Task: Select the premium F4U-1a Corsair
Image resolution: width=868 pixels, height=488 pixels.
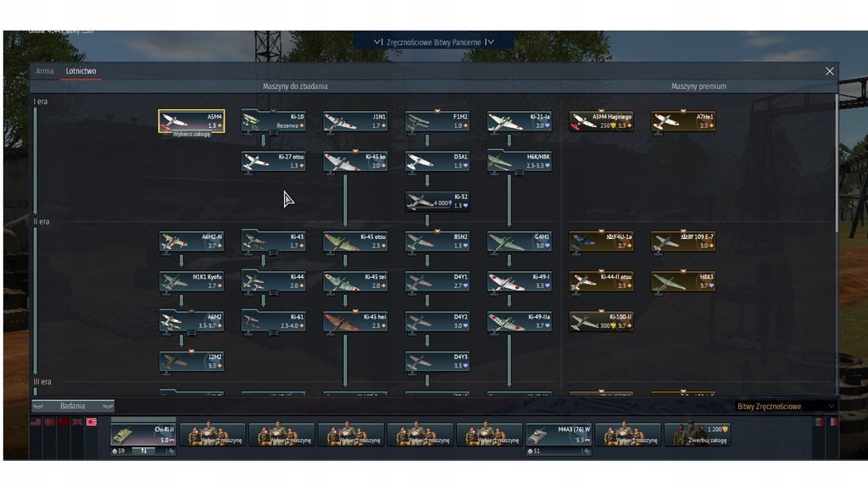Action: click(x=601, y=241)
